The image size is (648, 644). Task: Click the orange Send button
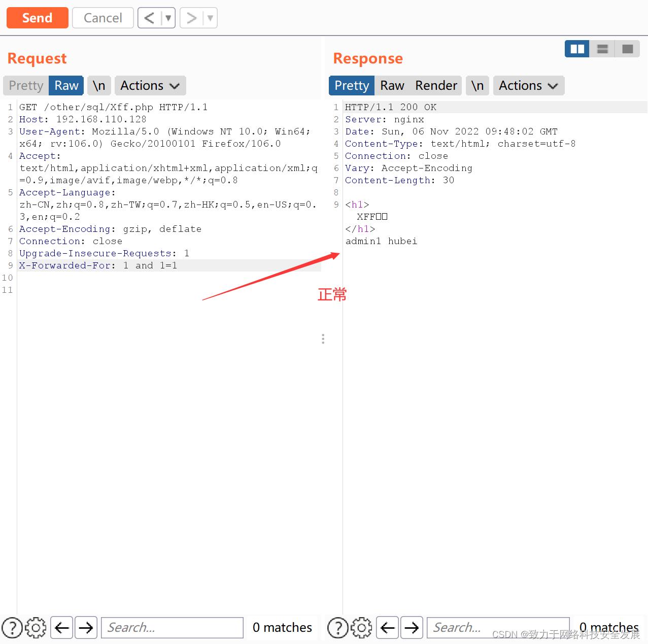[37, 18]
